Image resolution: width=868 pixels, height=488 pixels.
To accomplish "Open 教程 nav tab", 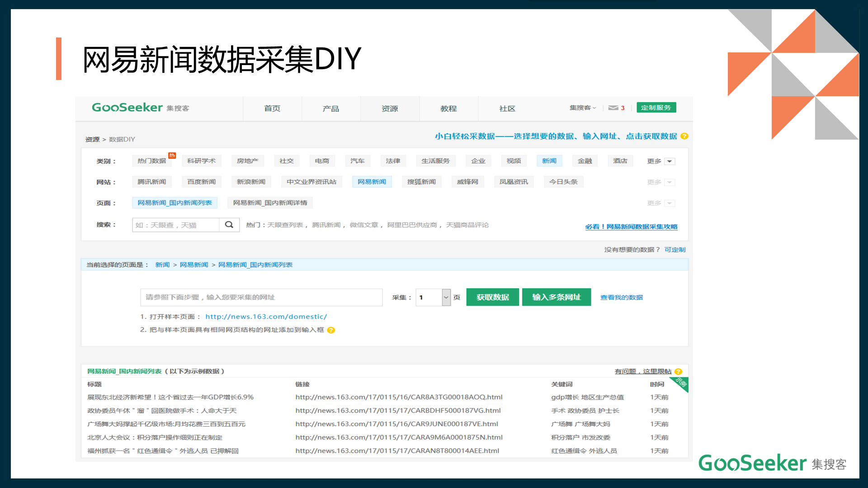I will coord(448,108).
